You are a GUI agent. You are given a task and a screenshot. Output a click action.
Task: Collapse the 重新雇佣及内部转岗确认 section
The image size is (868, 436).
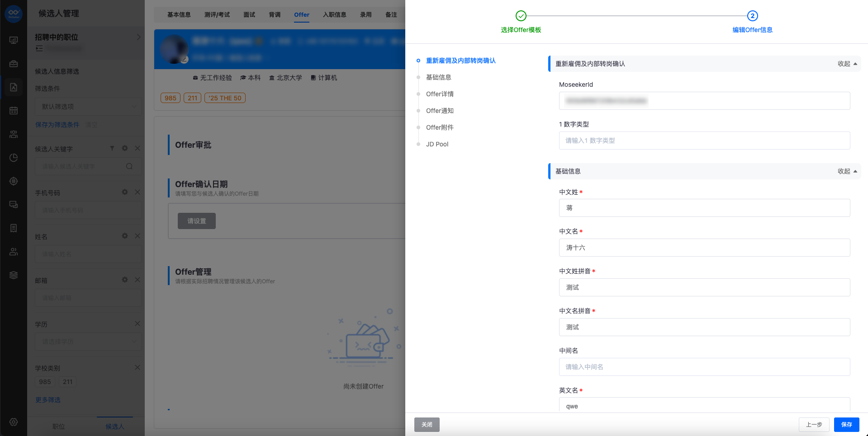pos(847,64)
